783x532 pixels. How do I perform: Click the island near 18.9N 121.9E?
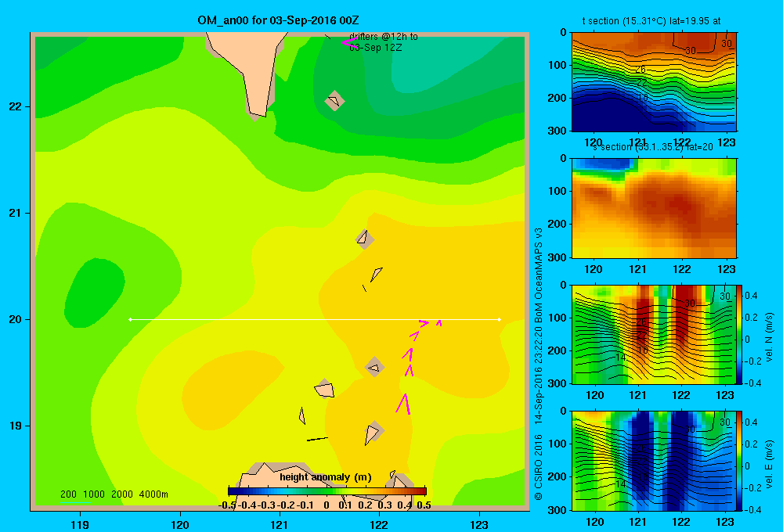pos(373,433)
